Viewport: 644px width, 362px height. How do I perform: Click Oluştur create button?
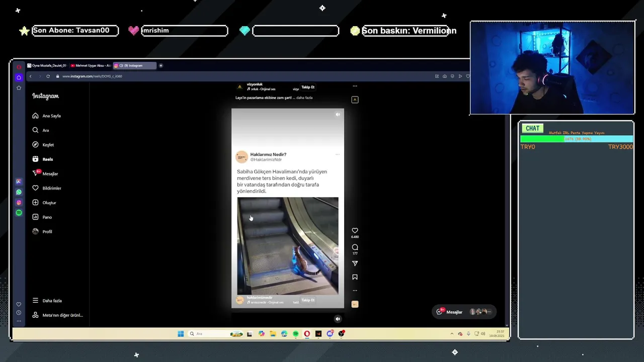click(44, 203)
